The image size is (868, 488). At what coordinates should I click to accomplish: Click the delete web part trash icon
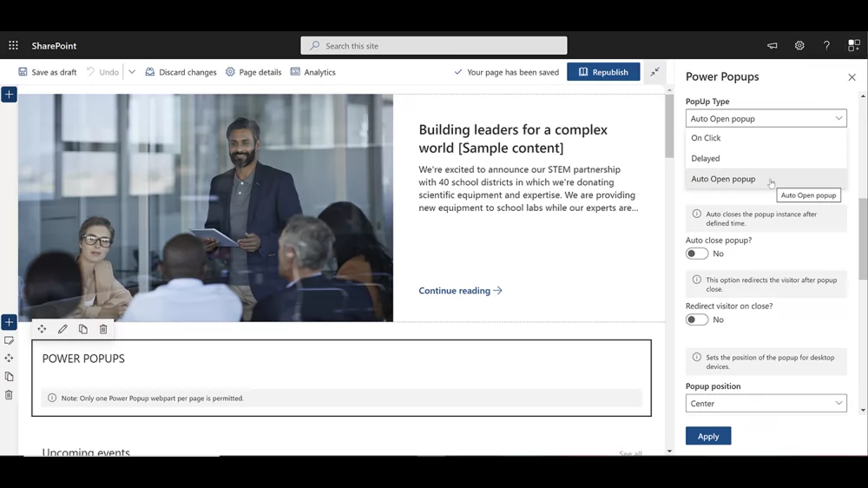[x=103, y=329]
